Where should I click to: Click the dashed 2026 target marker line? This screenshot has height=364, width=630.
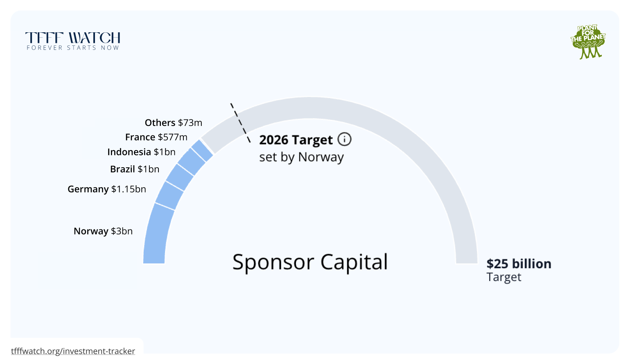240,123
